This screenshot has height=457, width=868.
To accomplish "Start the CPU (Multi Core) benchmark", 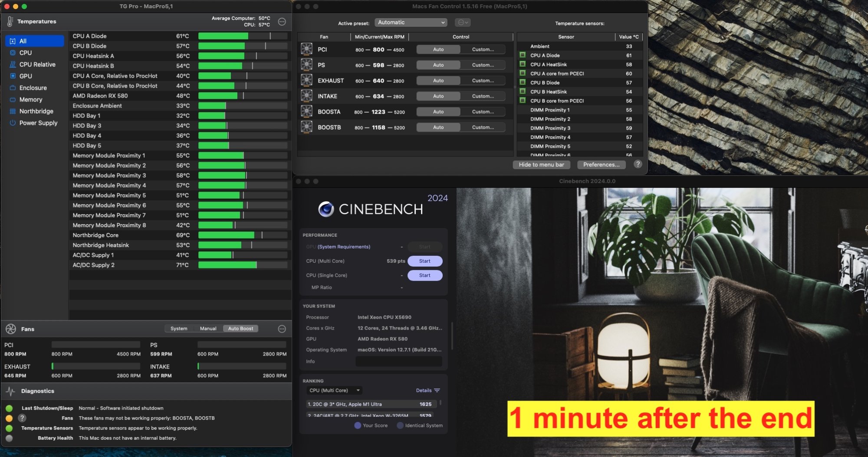I will click(425, 261).
